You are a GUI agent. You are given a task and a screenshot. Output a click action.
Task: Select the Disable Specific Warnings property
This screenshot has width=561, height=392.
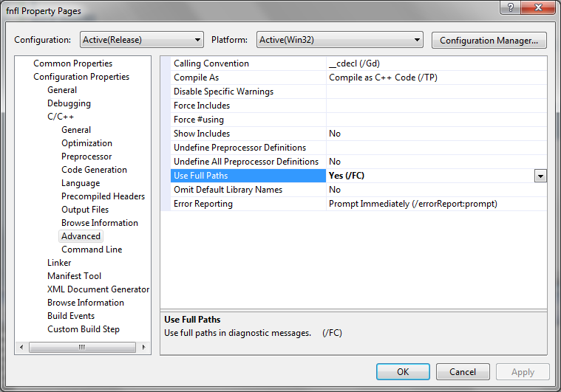click(248, 92)
